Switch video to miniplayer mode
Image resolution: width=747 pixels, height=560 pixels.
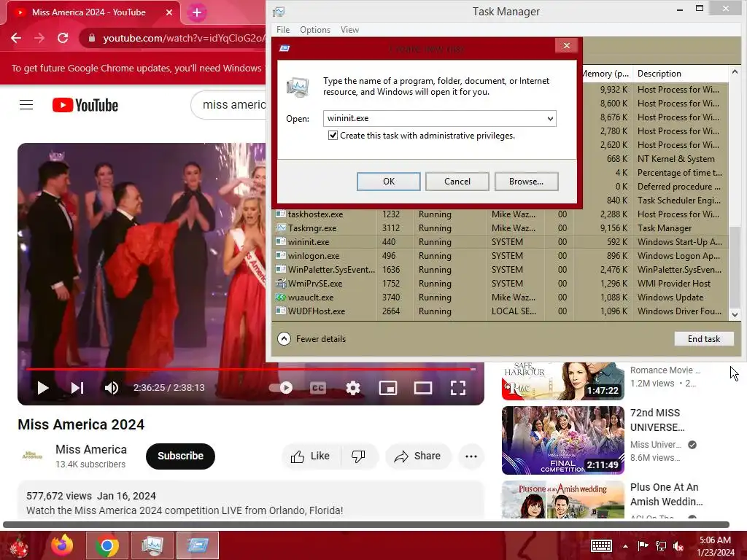(x=388, y=388)
